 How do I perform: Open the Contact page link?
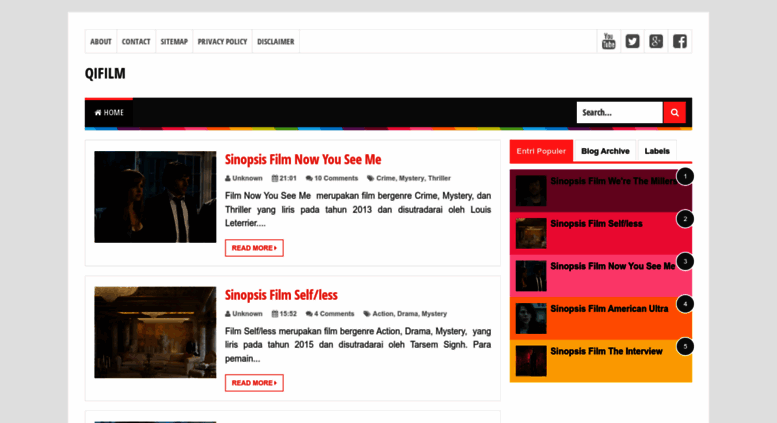point(136,42)
